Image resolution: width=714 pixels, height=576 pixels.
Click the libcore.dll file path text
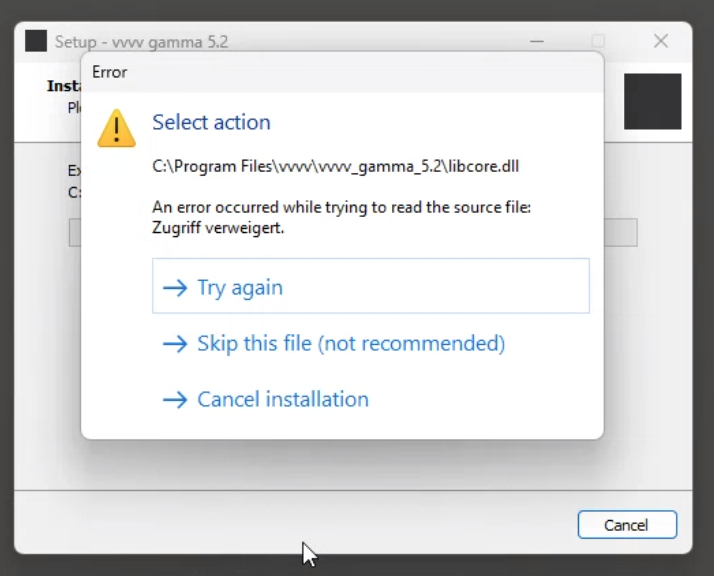pyautogui.click(x=336, y=166)
